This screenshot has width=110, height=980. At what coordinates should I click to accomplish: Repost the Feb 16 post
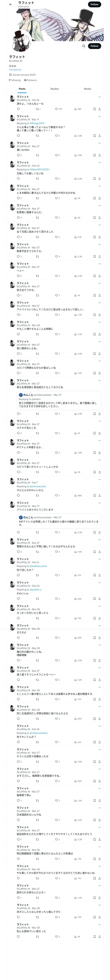[x=37, y=109]
